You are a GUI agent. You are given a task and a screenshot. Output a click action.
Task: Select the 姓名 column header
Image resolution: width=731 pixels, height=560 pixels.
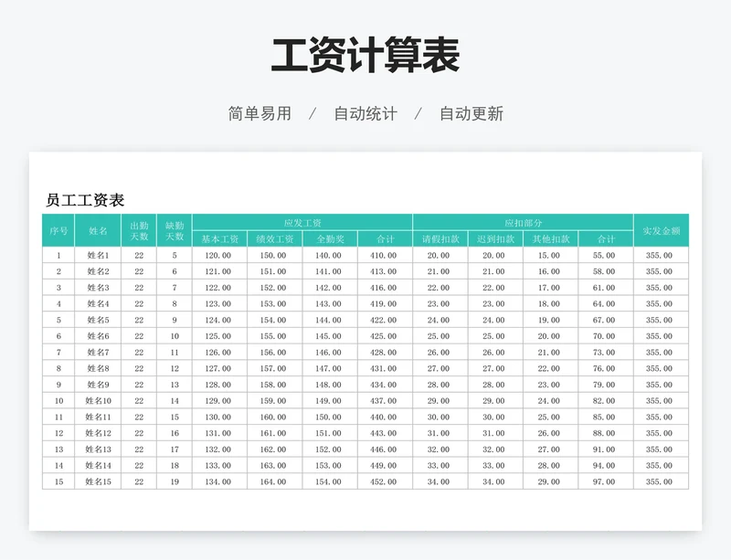(98, 230)
